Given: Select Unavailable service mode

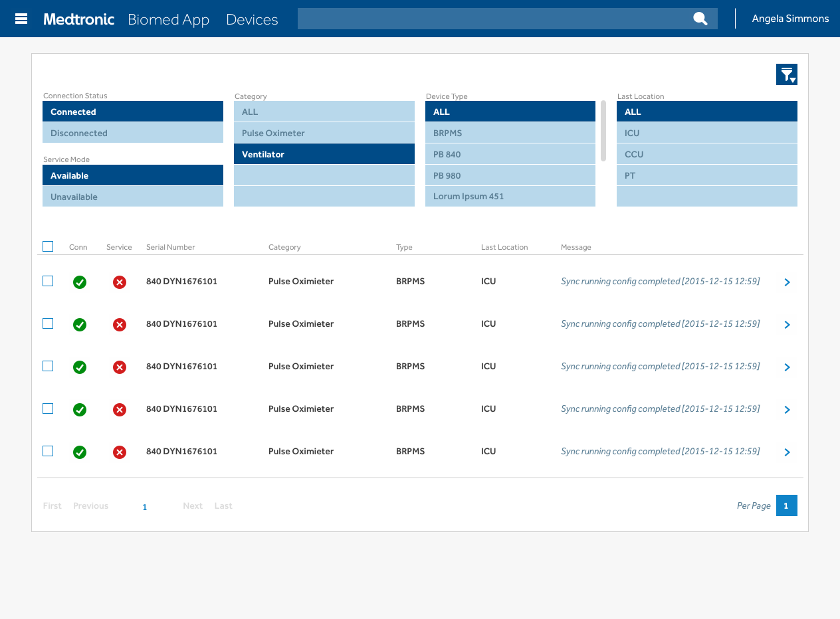Looking at the screenshot, I should pos(133,197).
